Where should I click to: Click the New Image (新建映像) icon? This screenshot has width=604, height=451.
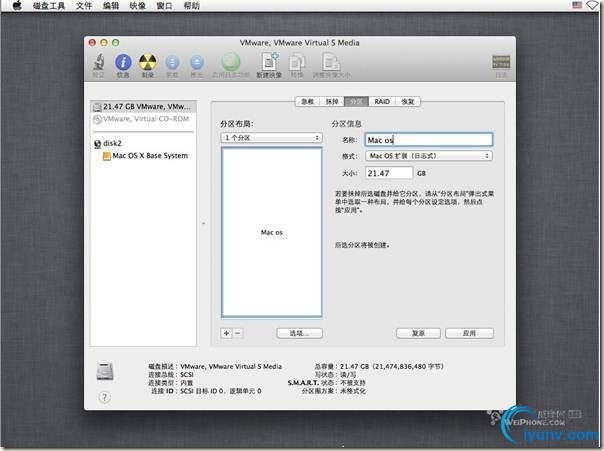pyautogui.click(x=269, y=62)
